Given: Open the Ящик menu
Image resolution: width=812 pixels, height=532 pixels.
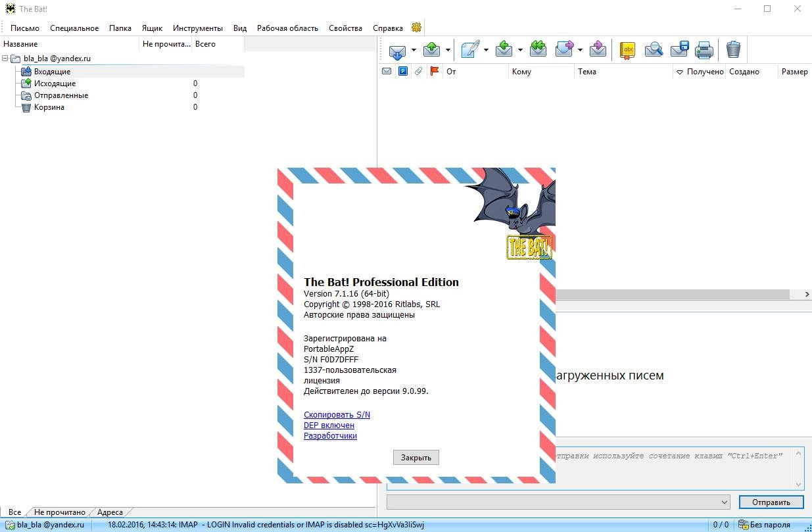Looking at the screenshot, I should click(x=152, y=28).
